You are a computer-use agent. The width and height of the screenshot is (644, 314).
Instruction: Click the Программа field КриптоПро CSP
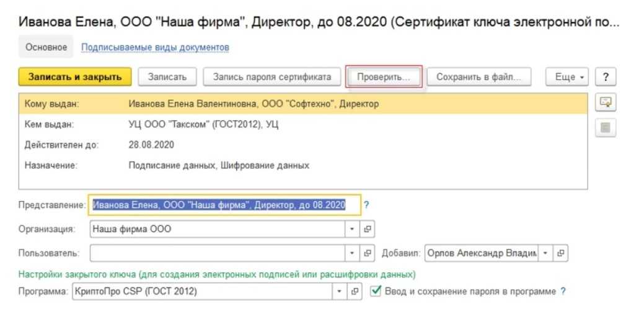202,292
